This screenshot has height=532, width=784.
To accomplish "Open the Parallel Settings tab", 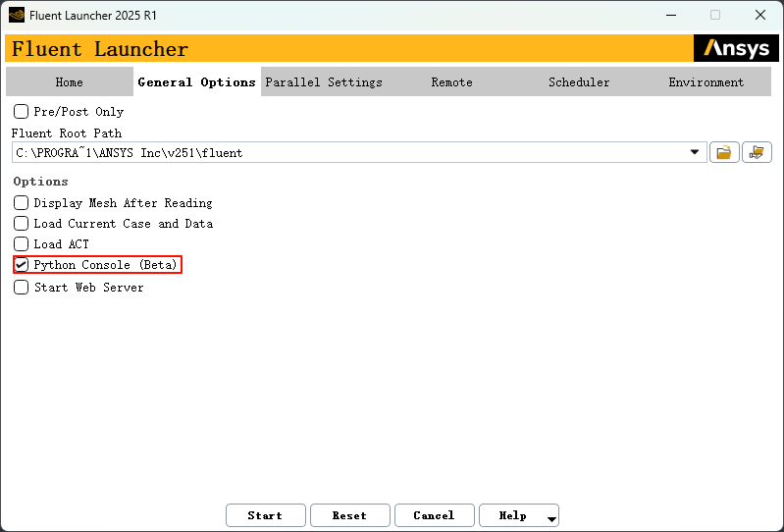I will pos(324,81).
